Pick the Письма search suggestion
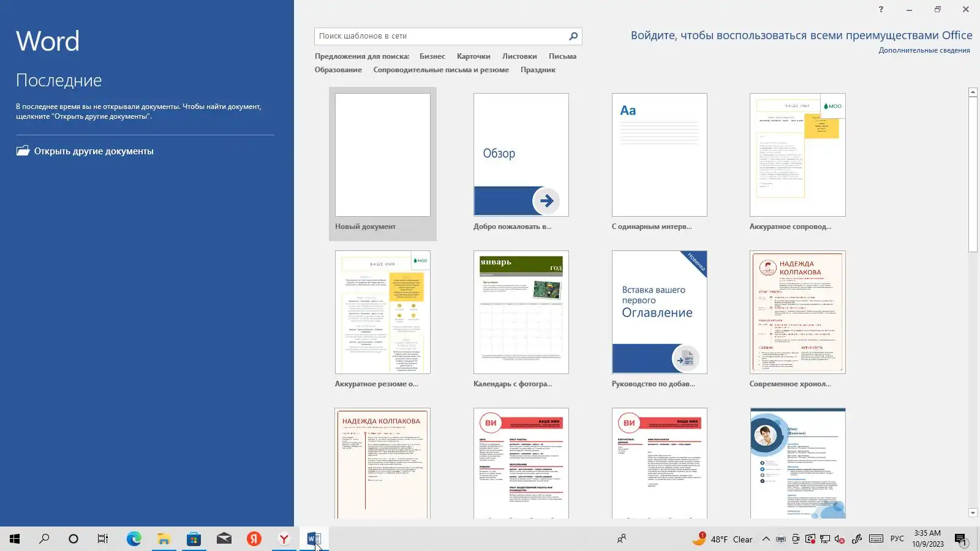 [x=562, y=56]
